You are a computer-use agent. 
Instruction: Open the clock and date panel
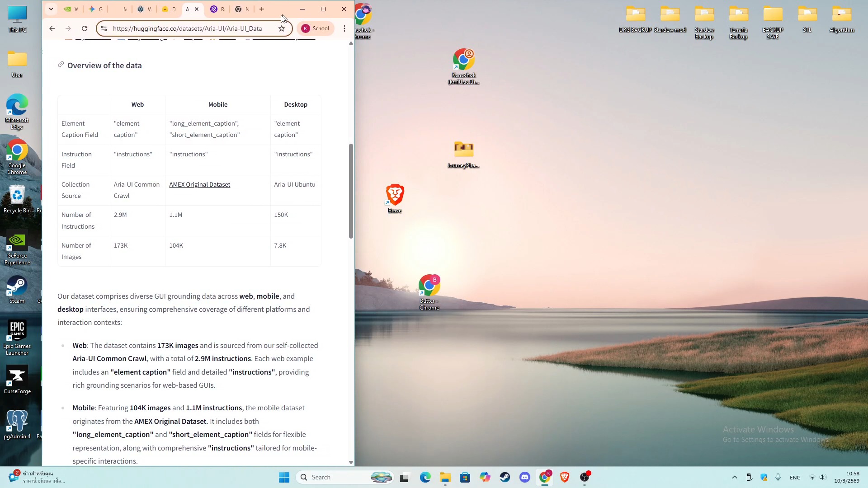pos(846,477)
